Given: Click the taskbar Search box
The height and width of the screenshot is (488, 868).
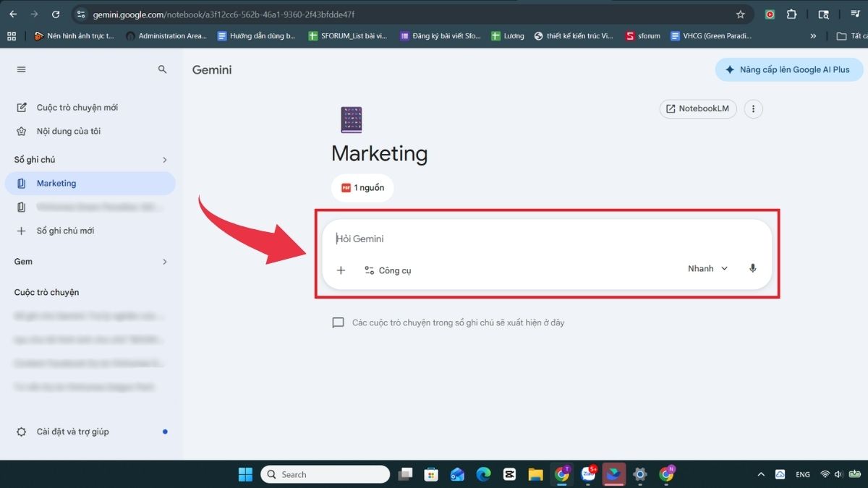Looking at the screenshot, I should (325, 474).
